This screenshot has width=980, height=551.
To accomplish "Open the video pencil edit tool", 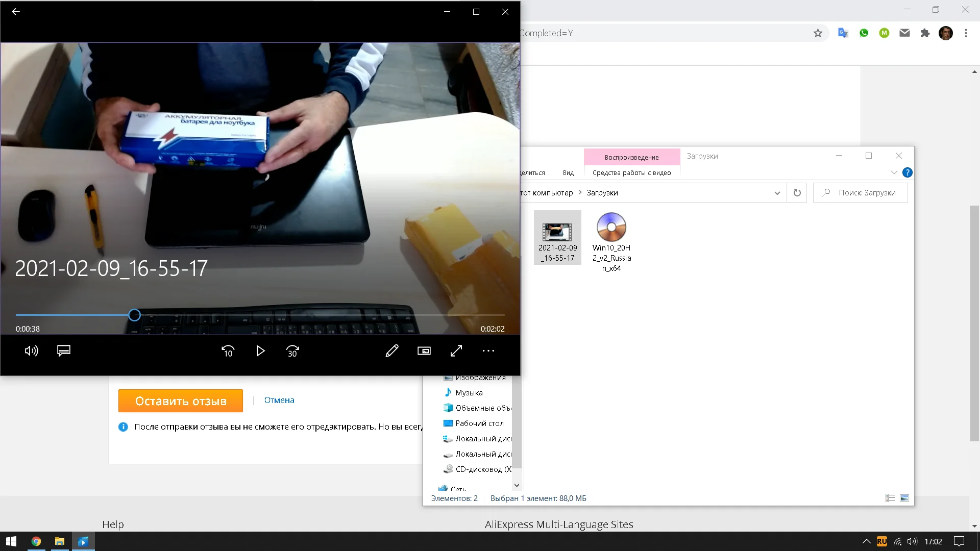I will coord(392,351).
